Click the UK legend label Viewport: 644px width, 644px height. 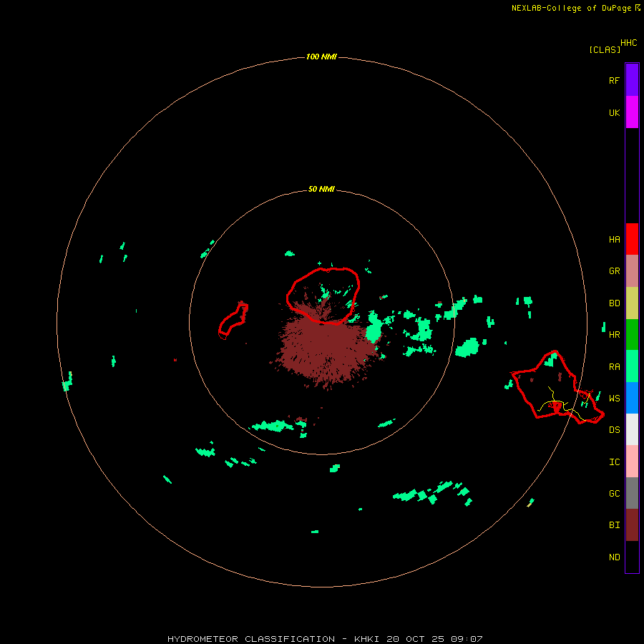(x=614, y=113)
